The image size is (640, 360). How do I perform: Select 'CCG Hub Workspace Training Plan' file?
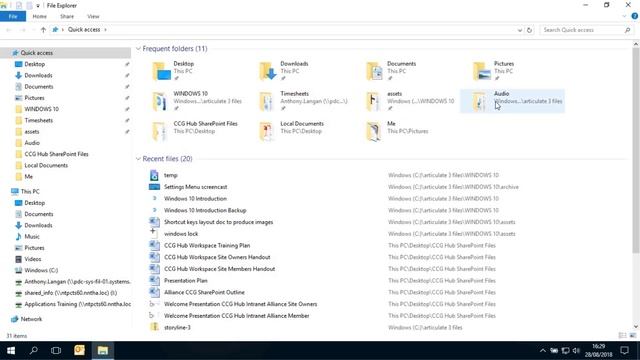[207, 246]
